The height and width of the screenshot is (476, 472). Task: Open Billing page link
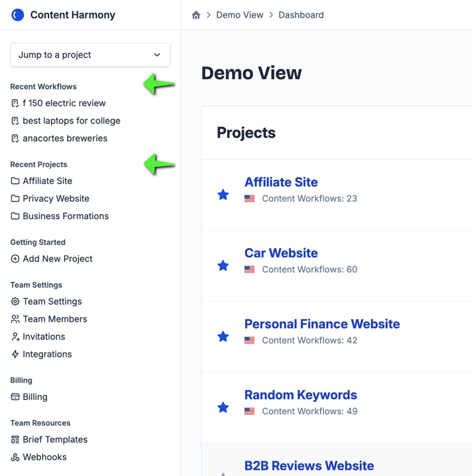coord(35,397)
